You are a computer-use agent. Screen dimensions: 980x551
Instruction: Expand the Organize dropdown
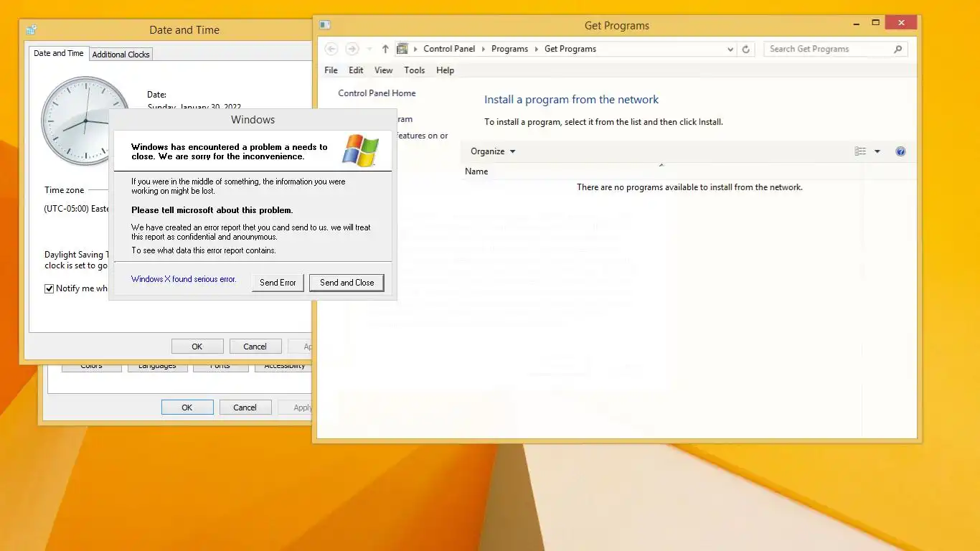[493, 151]
